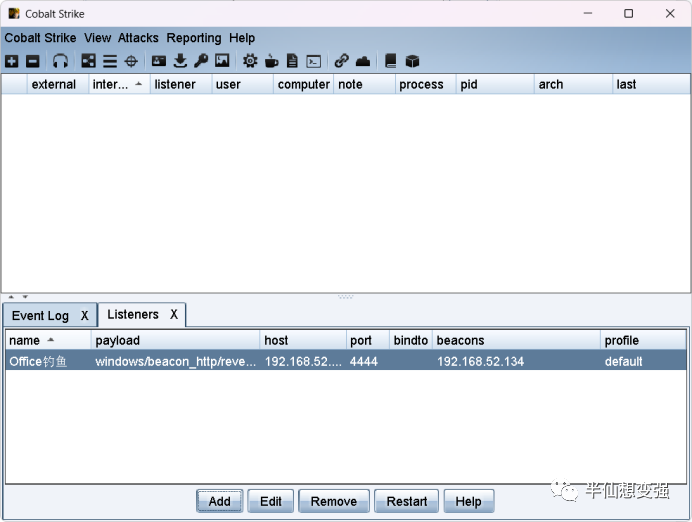Open downloaded files icon
The height and width of the screenshot is (522, 692).
pos(180,61)
